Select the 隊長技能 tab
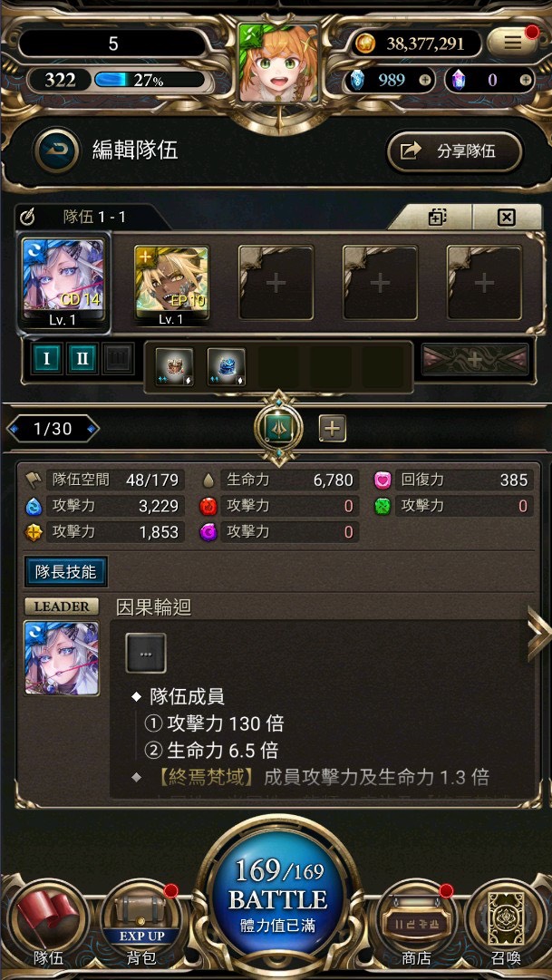552x980 pixels. tap(65, 572)
